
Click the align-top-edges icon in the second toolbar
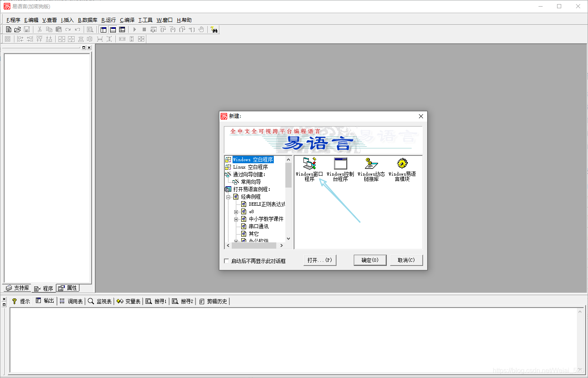pos(39,39)
